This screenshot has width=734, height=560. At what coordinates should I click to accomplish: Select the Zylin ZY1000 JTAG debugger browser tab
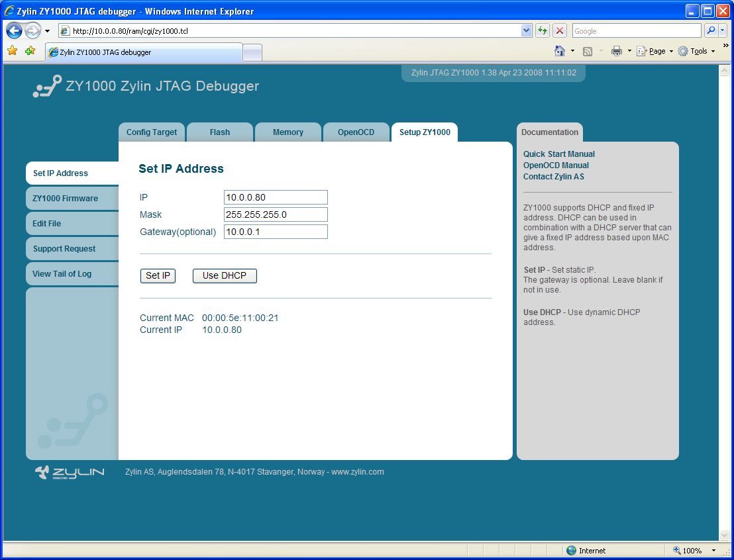144,52
